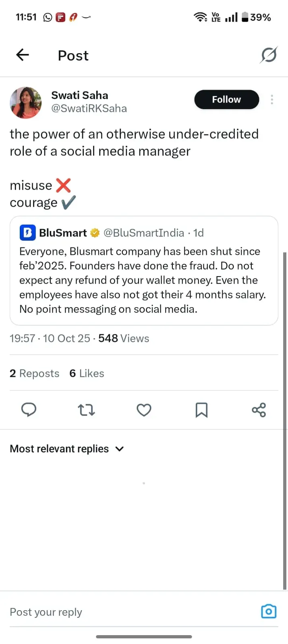288x644 pixels.
Task: Open Grok icon in the post header
Action: point(269,55)
